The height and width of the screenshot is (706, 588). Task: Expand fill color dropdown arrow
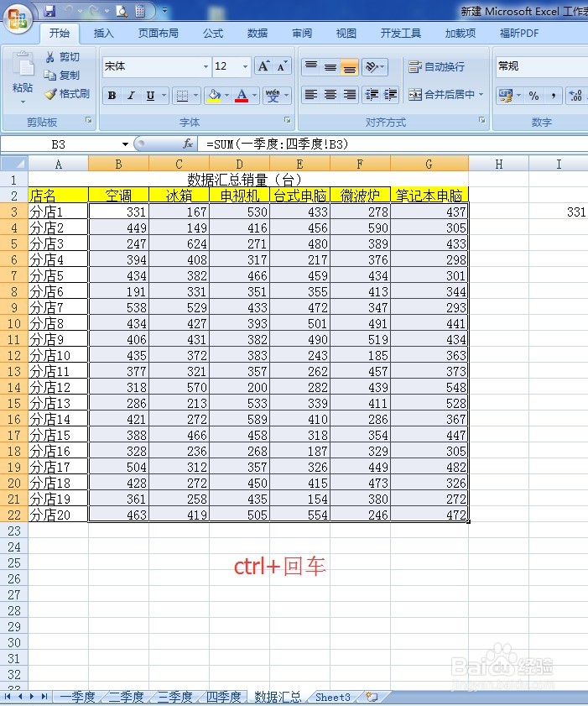tap(226, 96)
